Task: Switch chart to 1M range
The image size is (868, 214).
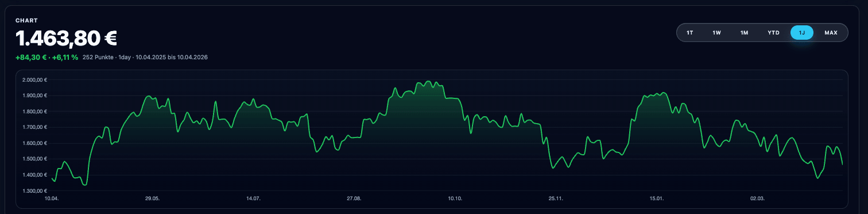Action: click(x=745, y=33)
